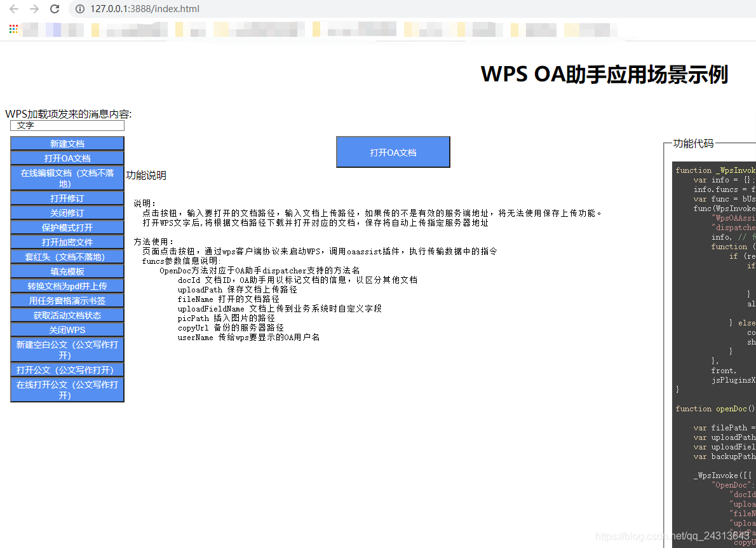Click 在线打开公文（公文写作打开）
The width and height of the screenshot is (756, 548).
(67, 390)
